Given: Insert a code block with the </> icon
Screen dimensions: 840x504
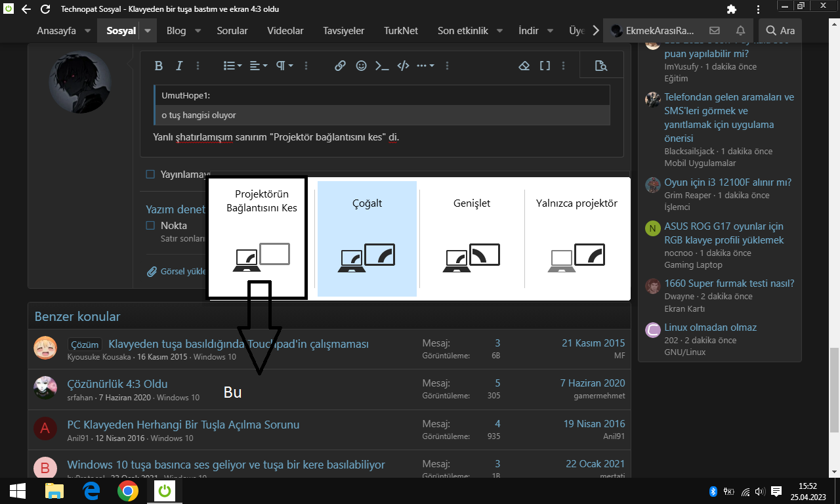Looking at the screenshot, I should [404, 66].
